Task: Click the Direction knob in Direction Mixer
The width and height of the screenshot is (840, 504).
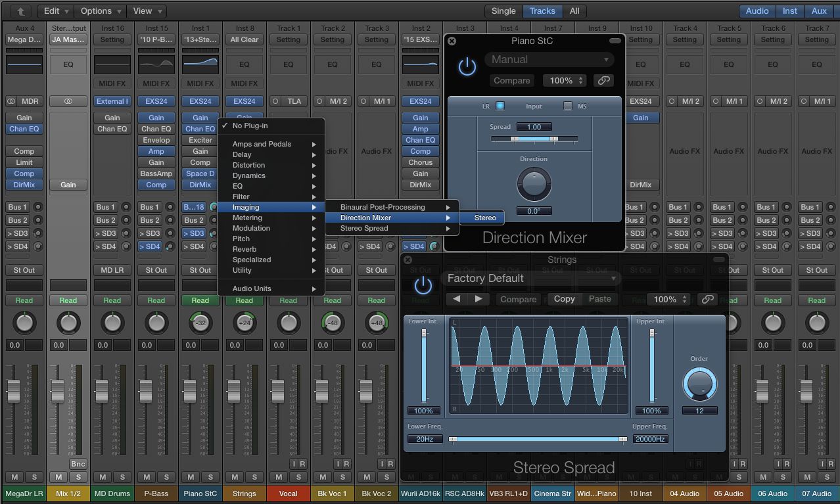Action: pyautogui.click(x=534, y=184)
